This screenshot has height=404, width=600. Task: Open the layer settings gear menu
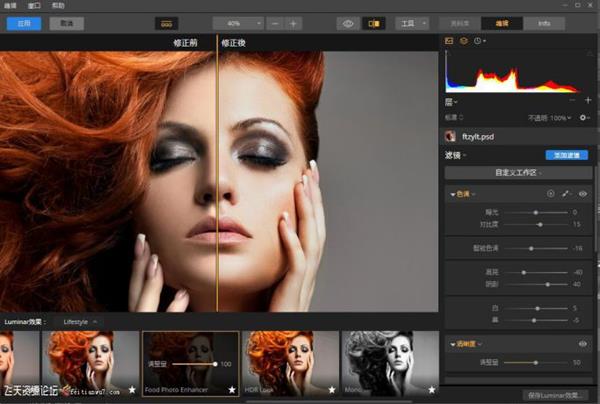click(584, 118)
